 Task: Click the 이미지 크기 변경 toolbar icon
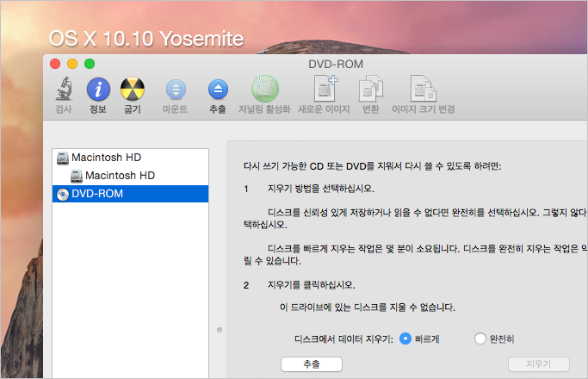click(423, 89)
